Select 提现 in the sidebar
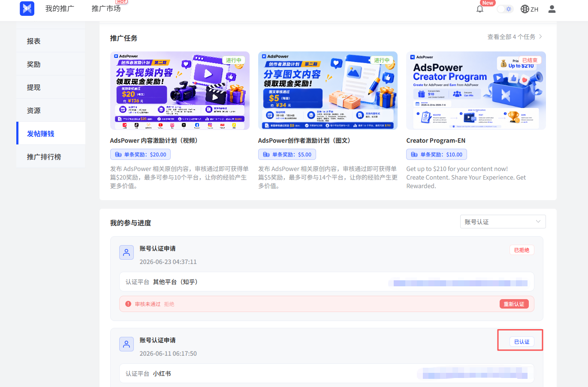 (51, 87)
